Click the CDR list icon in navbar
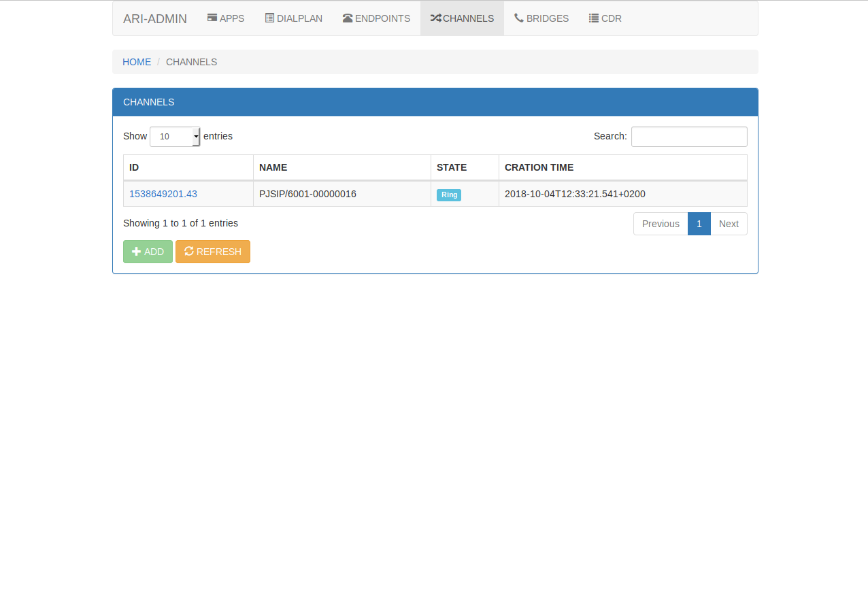 (x=594, y=18)
